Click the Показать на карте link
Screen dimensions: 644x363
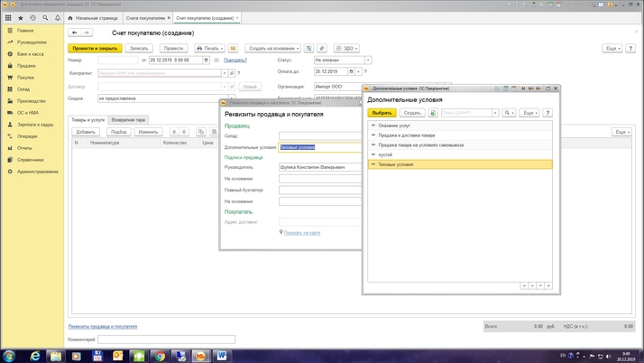point(301,232)
